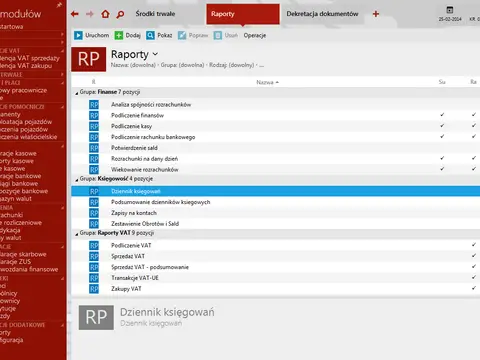Click the Pokaż magnifier icon
The width and height of the screenshot is (480, 360).
pyautogui.click(x=150, y=35)
